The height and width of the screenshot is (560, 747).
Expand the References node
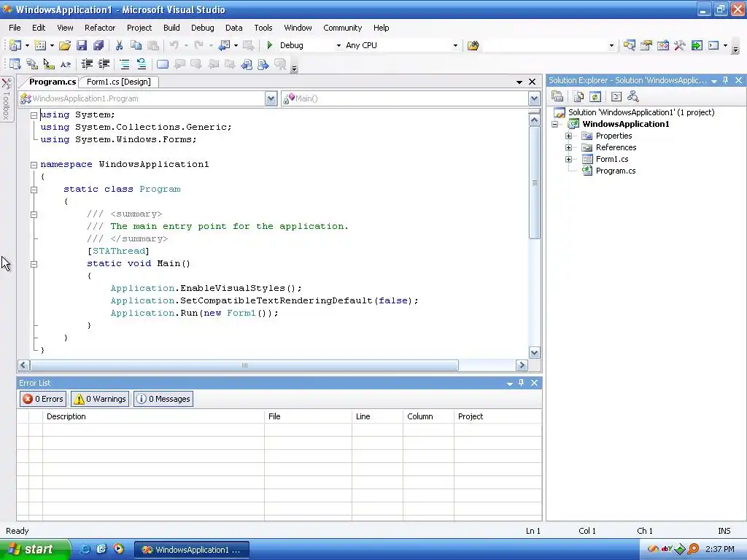(568, 147)
